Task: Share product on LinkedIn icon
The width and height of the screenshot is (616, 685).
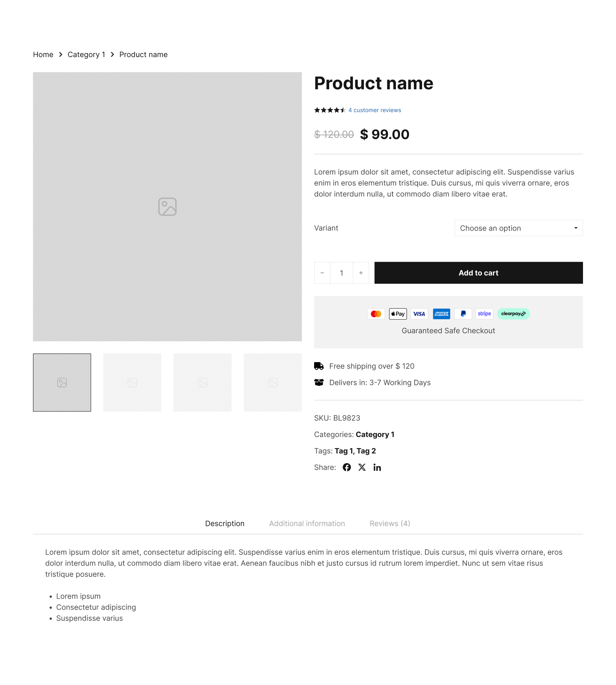Action: coord(377,467)
